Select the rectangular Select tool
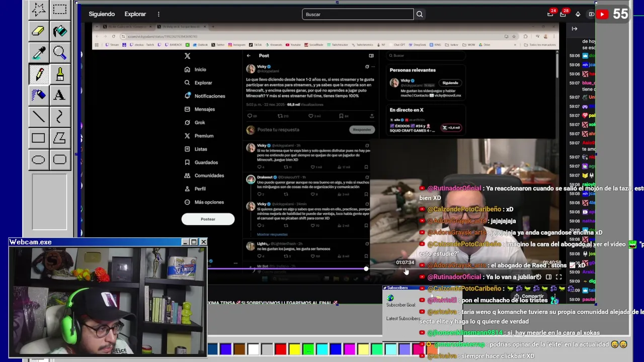This screenshot has height=362, width=644. (60, 9)
